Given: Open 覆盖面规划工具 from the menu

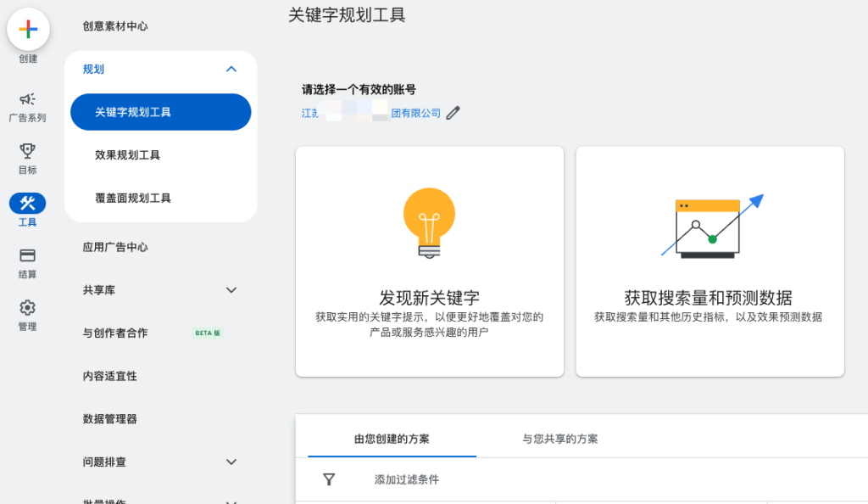Looking at the screenshot, I should pyautogui.click(x=131, y=197).
